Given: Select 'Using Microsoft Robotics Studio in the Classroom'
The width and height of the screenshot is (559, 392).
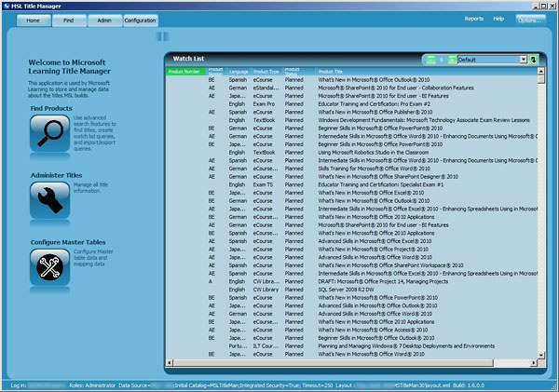Looking at the screenshot, I should coord(352,153).
